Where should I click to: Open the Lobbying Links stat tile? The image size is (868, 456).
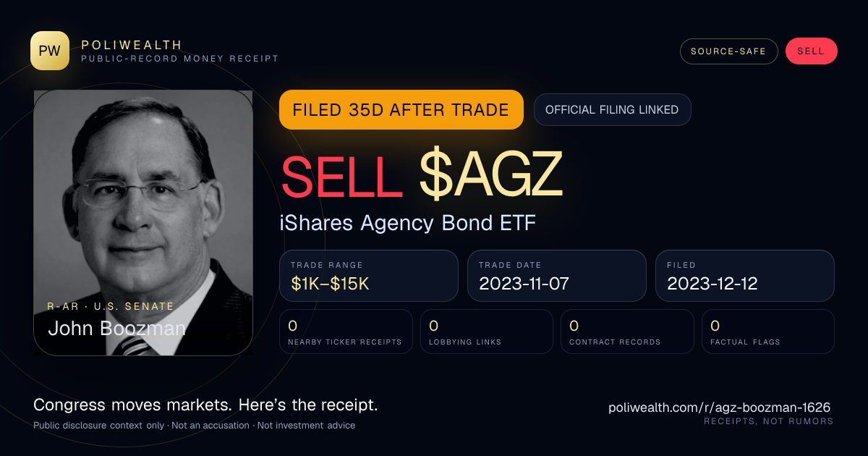pyautogui.click(x=486, y=332)
